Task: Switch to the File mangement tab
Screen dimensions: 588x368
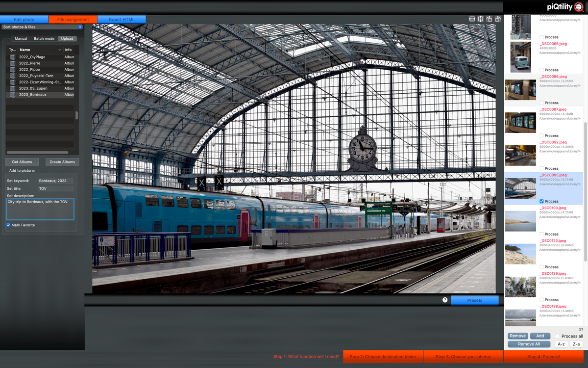Action: tap(73, 20)
